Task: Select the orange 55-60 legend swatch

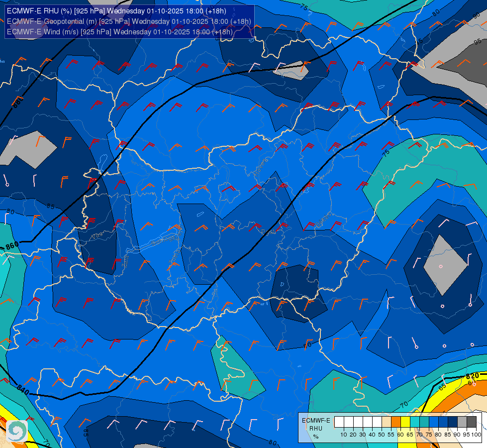Action: tap(395, 422)
